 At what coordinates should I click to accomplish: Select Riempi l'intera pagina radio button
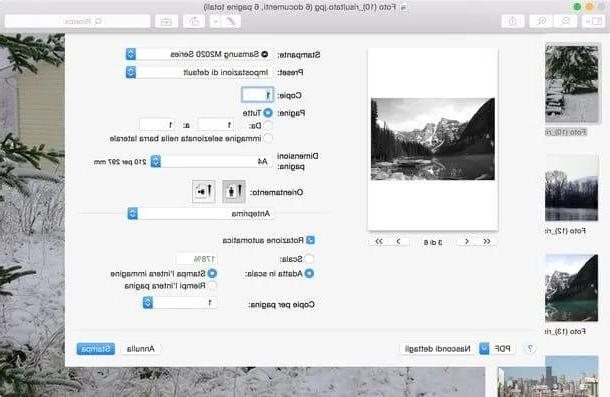(x=212, y=286)
